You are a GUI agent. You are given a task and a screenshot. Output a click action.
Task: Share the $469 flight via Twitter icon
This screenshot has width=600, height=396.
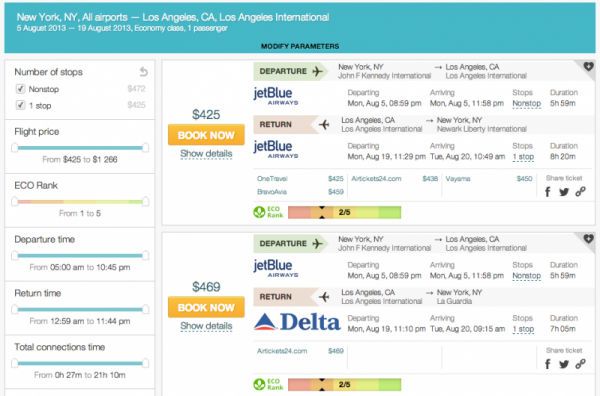tap(564, 364)
